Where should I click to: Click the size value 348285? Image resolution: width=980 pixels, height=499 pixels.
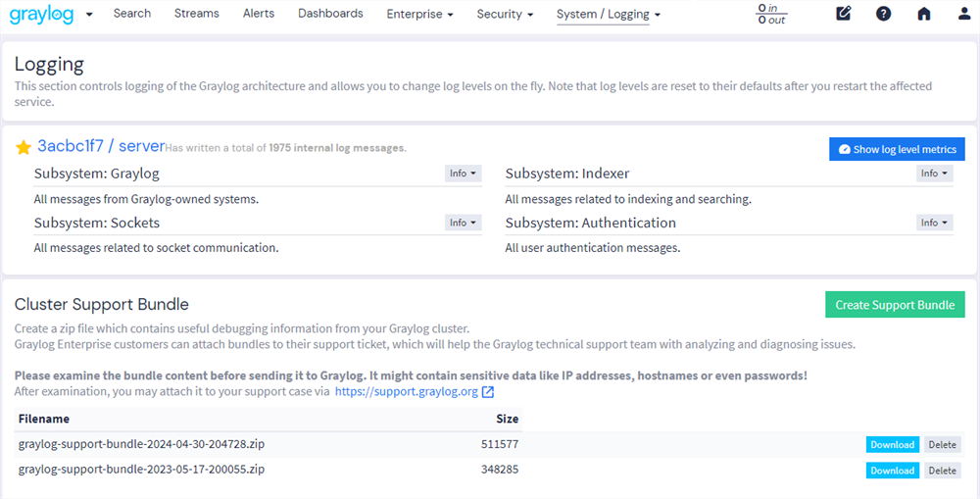coord(500,469)
